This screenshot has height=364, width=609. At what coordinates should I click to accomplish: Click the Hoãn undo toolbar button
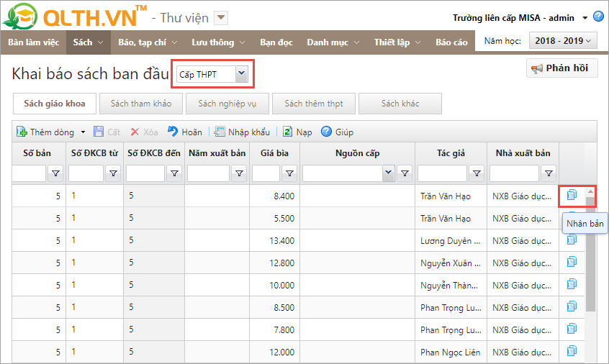pos(185,132)
